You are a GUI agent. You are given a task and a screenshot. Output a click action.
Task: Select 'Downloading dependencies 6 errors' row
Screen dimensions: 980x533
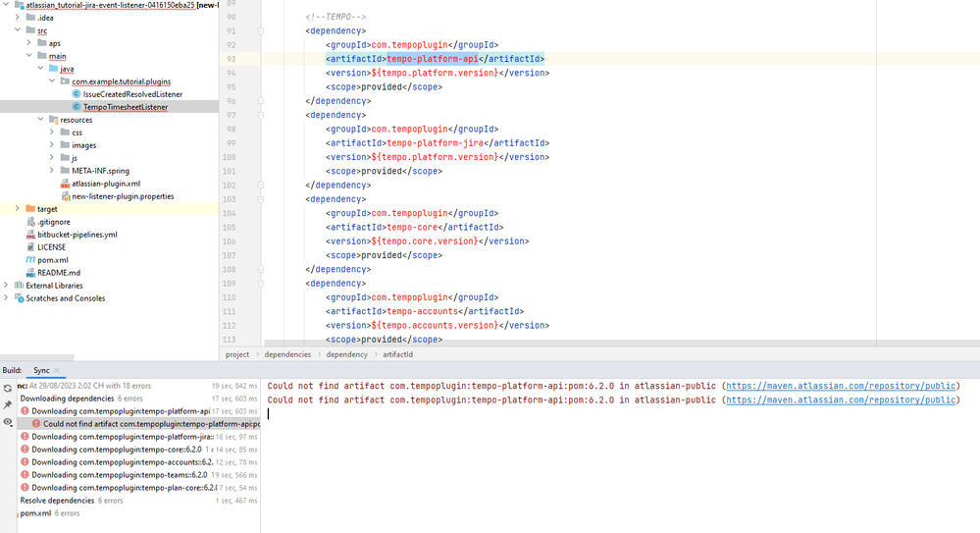point(138,399)
